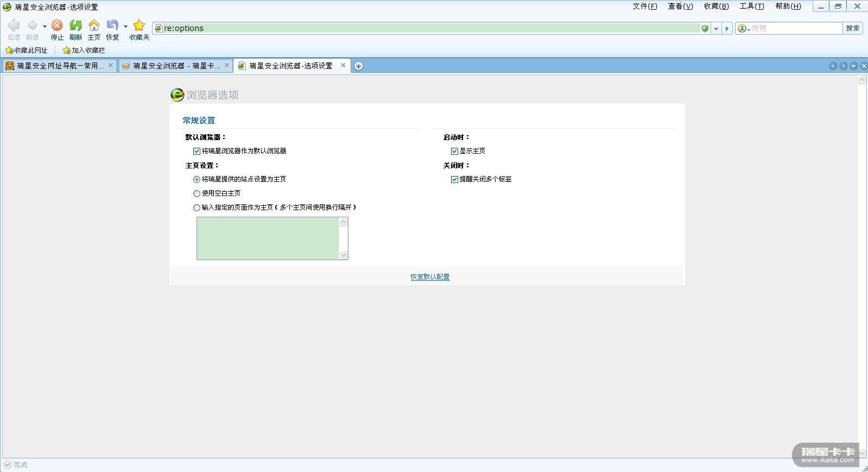Click 恢复默认配置 link

[430, 277]
